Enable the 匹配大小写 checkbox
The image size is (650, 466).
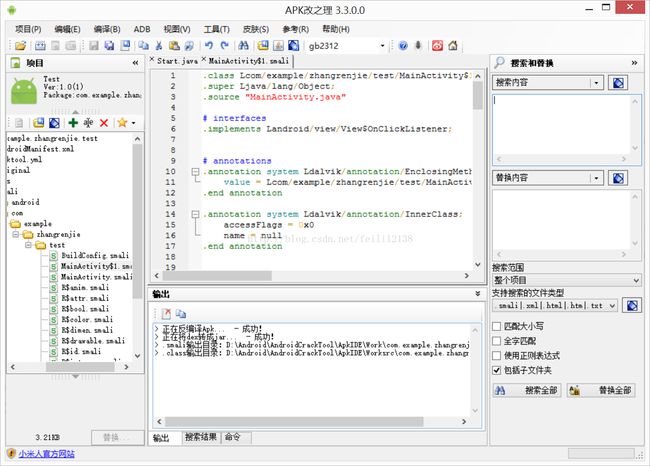pos(496,326)
